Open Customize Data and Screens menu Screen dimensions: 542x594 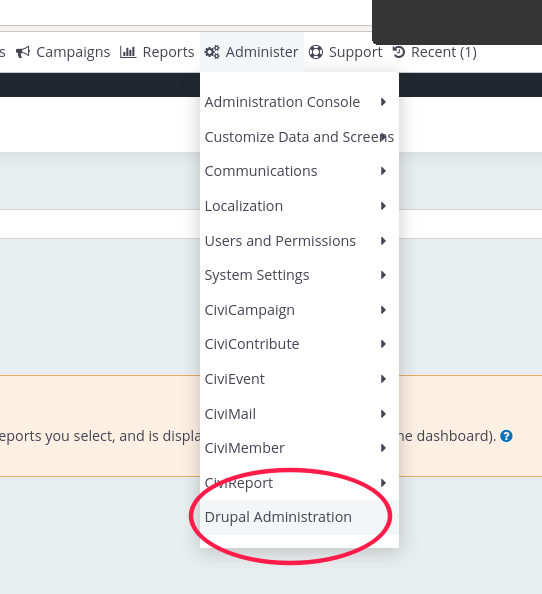click(x=299, y=137)
